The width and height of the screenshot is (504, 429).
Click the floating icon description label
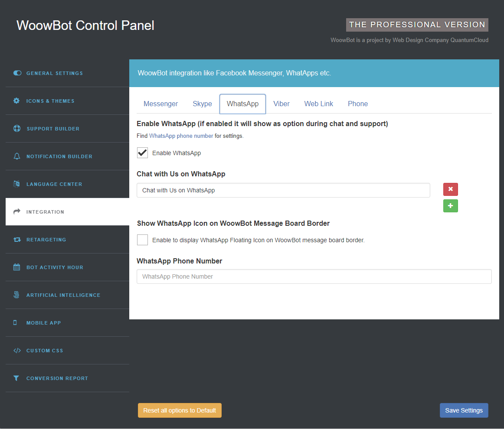pyautogui.click(x=259, y=240)
